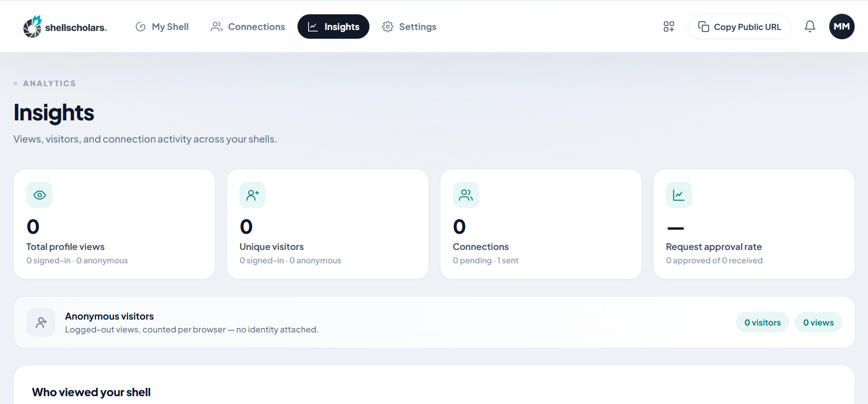Click the Total profile views label
The width and height of the screenshot is (868, 404).
pos(65,247)
